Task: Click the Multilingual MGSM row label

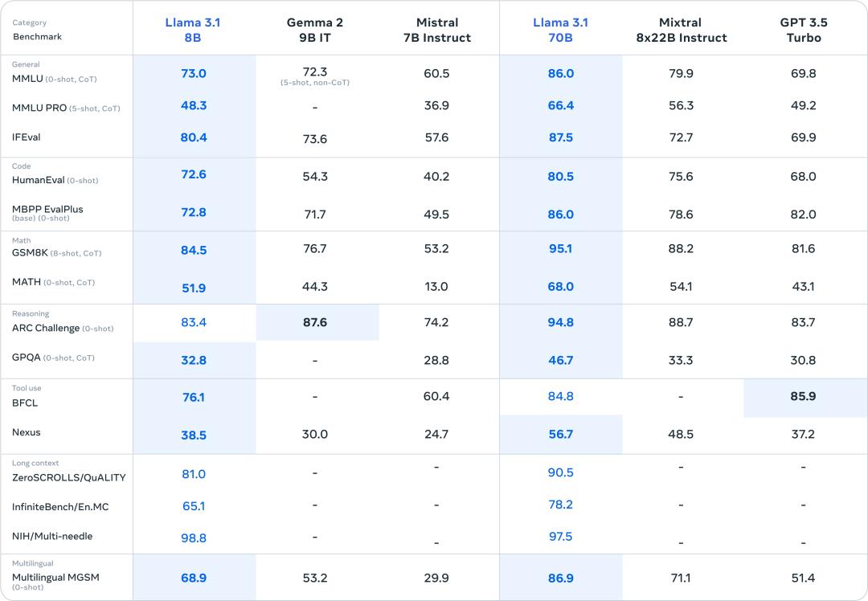Action: (55, 577)
